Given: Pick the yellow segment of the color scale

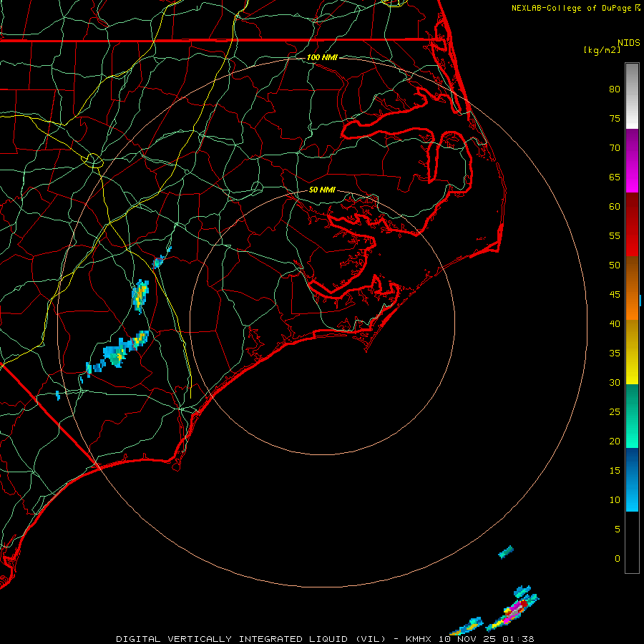Looking at the screenshot, I should (x=632, y=352).
